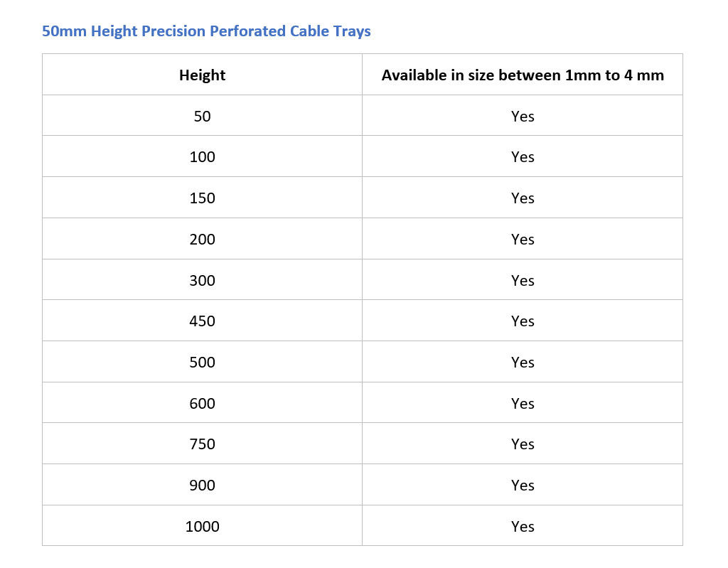Viewport: 728px width, 568px height.
Task: Select the Available in size column header
Action: tap(523, 75)
